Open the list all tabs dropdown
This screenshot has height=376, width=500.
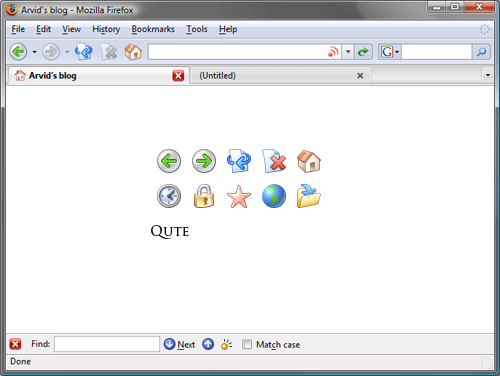pyautogui.click(x=488, y=75)
